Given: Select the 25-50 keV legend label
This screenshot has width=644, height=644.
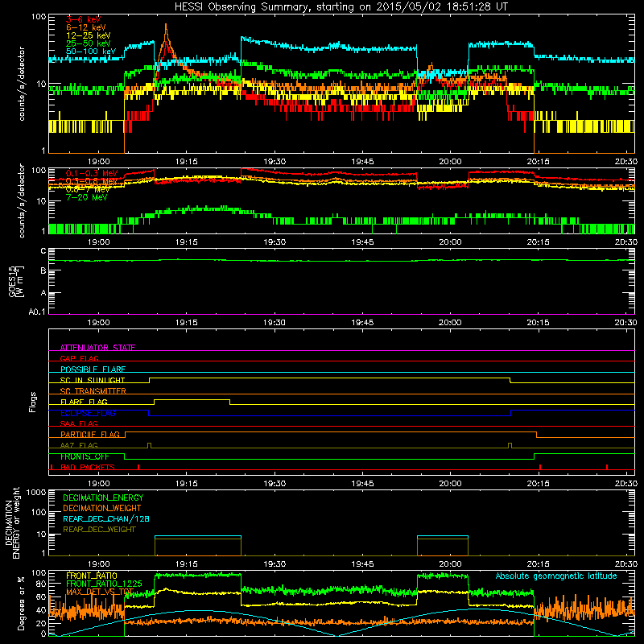Looking at the screenshot, I should [x=89, y=43].
